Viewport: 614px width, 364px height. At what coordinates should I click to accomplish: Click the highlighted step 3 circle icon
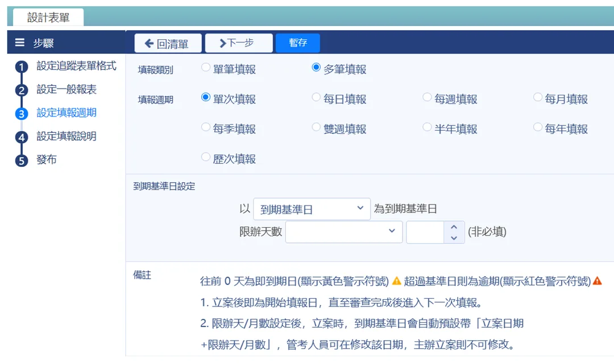click(x=22, y=114)
